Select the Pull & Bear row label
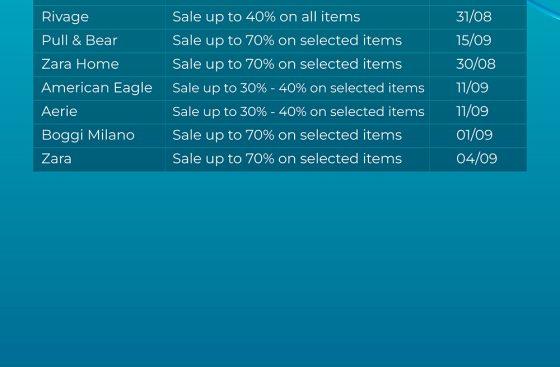 tap(79, 40)
